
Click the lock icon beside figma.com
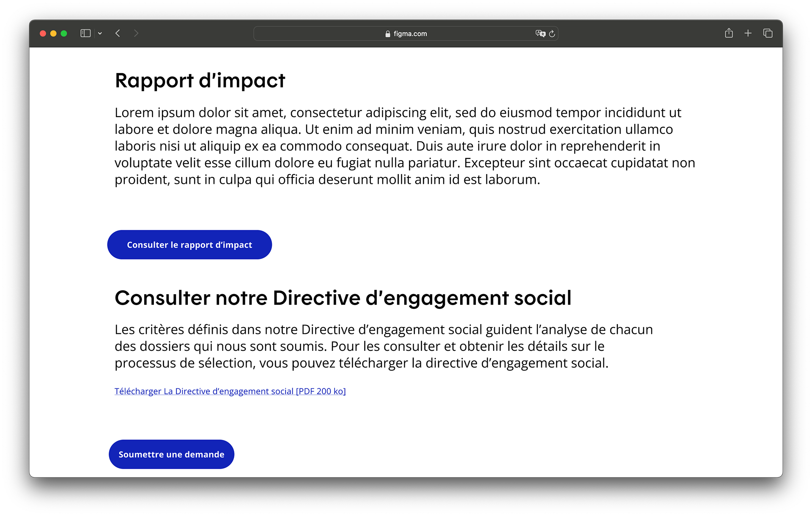387,34
